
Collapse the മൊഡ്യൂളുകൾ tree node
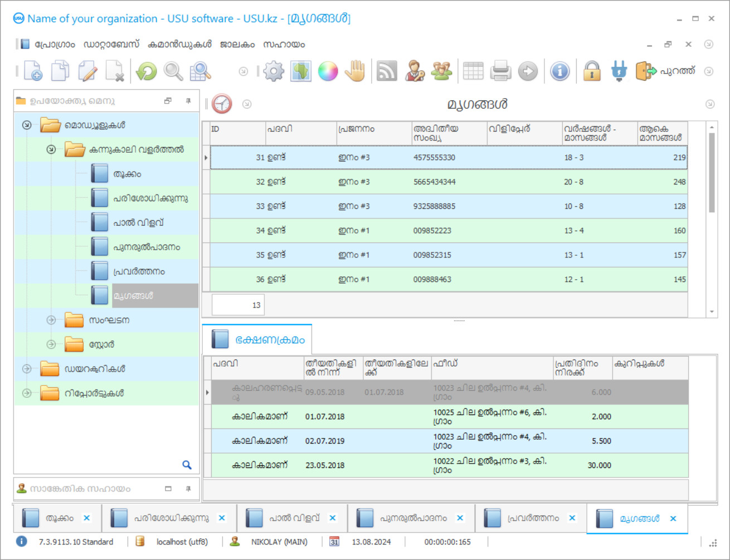click(26, 125)
